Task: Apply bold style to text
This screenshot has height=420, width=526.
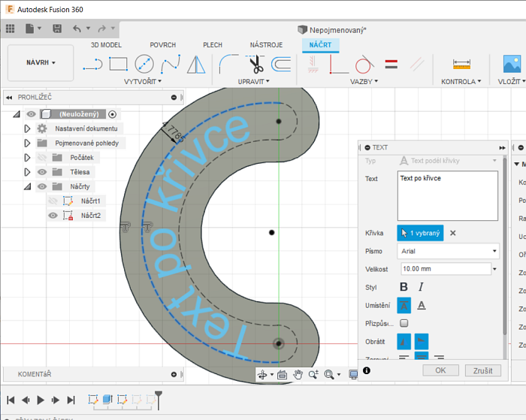Action: pyautogui.click(x=404, y=287)
